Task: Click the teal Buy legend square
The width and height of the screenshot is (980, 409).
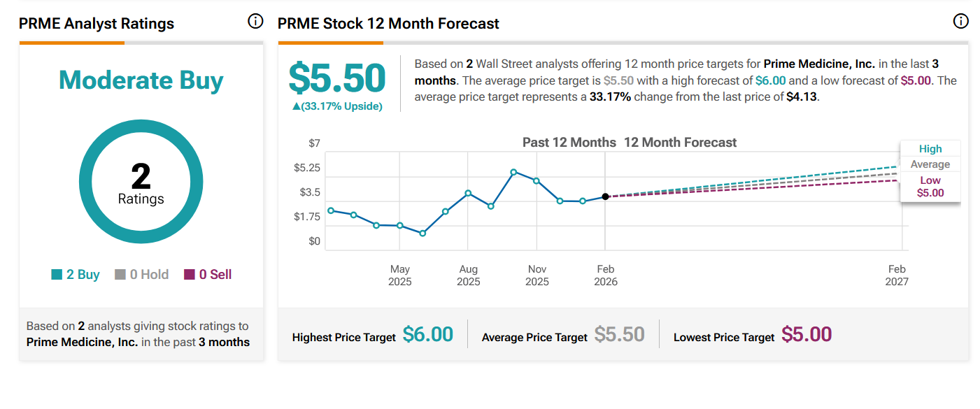Action: (x=57, y=275)
